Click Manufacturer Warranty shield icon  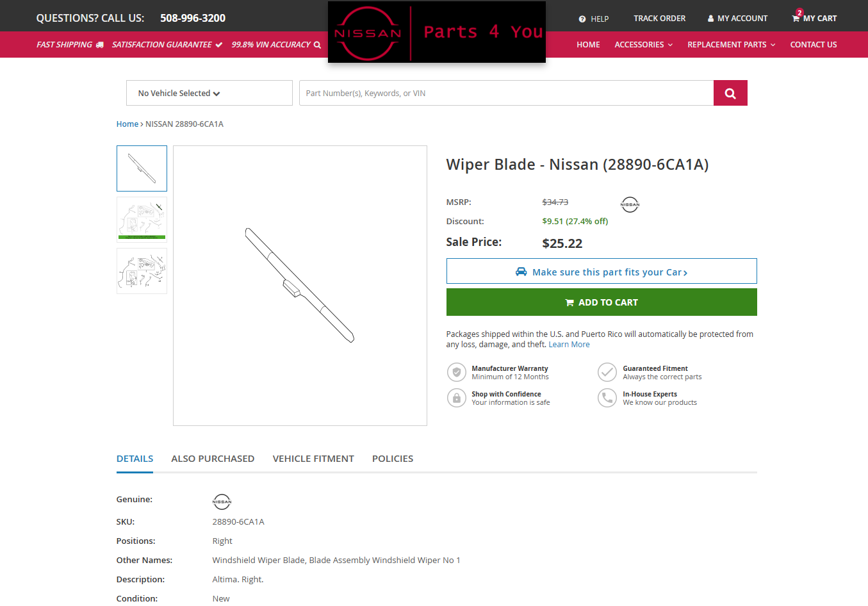click(x=456, y=372)
